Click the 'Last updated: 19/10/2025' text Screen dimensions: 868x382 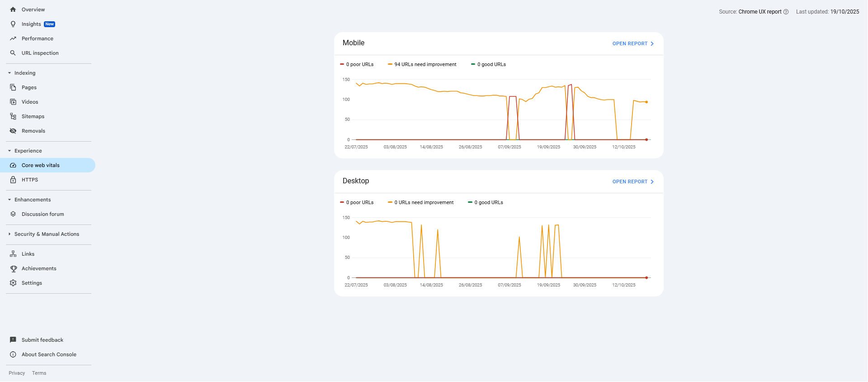pos(828,12)
